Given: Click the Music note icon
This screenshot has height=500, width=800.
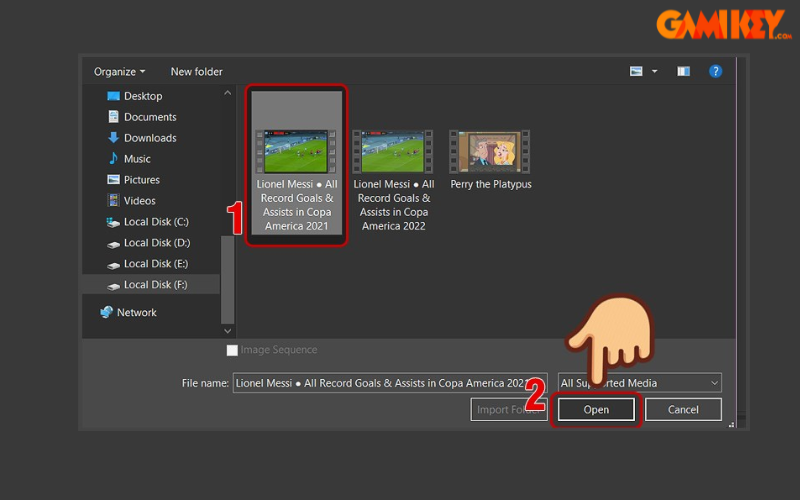Looking at the screenshot, I should pos(113,159).
